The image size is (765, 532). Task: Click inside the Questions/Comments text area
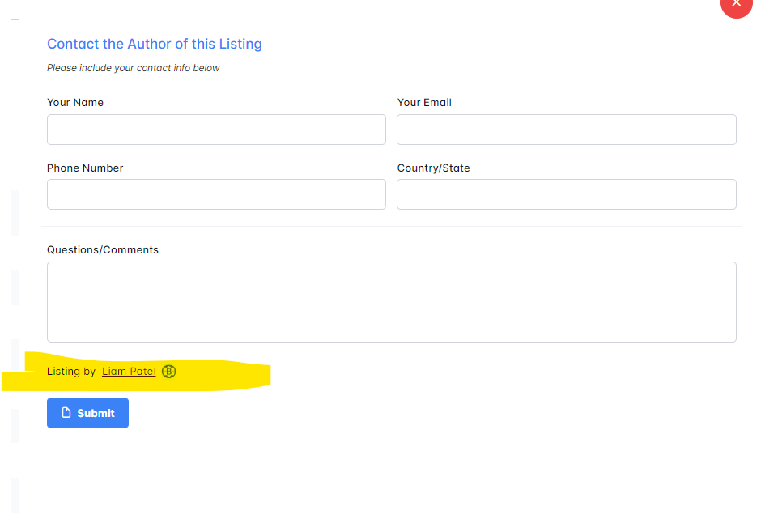391,301
